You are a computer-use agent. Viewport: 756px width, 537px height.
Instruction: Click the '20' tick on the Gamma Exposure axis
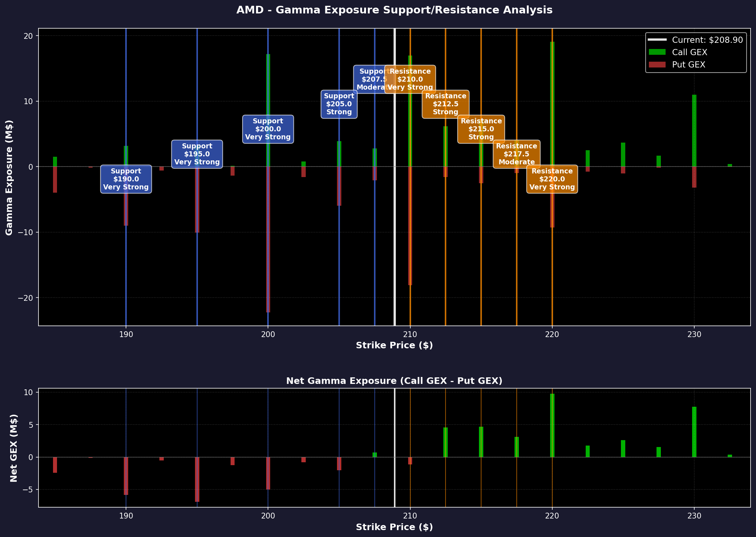point(29,36)
